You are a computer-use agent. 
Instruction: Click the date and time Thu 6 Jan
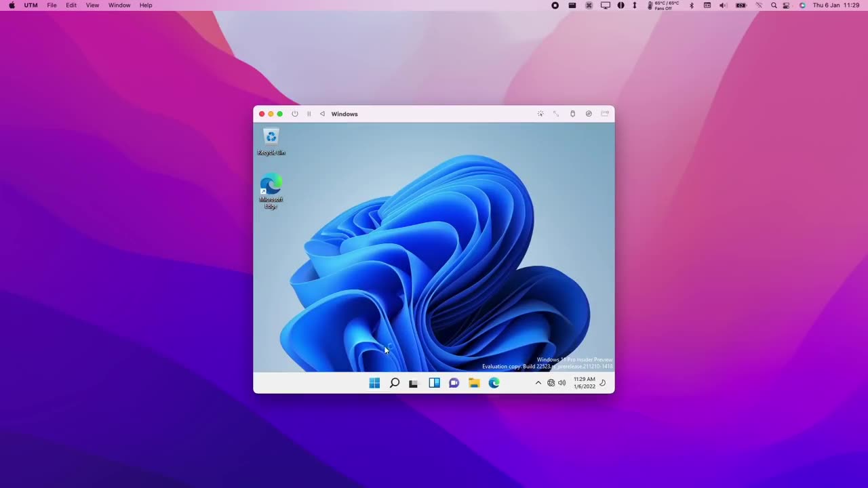(836, 5)
